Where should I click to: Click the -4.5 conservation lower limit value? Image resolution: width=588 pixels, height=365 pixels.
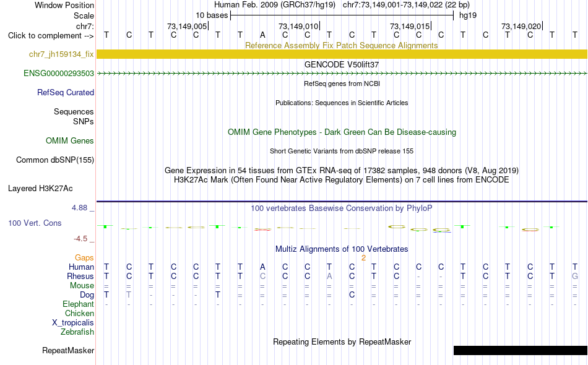pos(80,239)
